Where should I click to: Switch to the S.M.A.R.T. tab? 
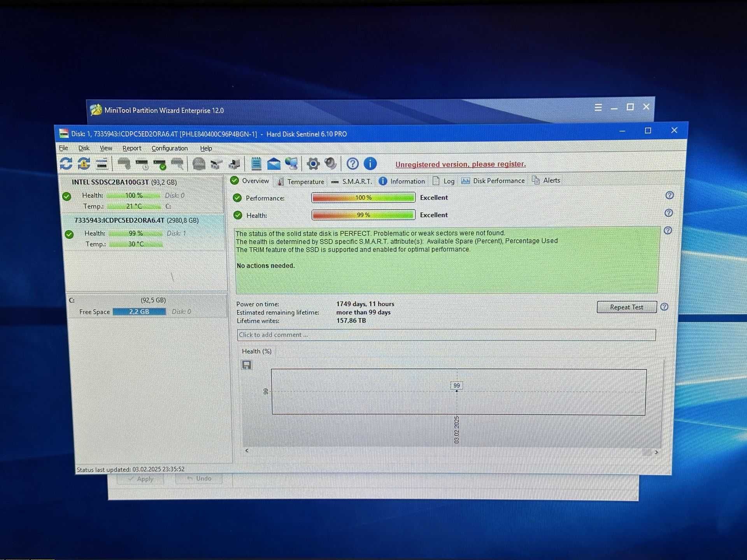coord(351,181)
